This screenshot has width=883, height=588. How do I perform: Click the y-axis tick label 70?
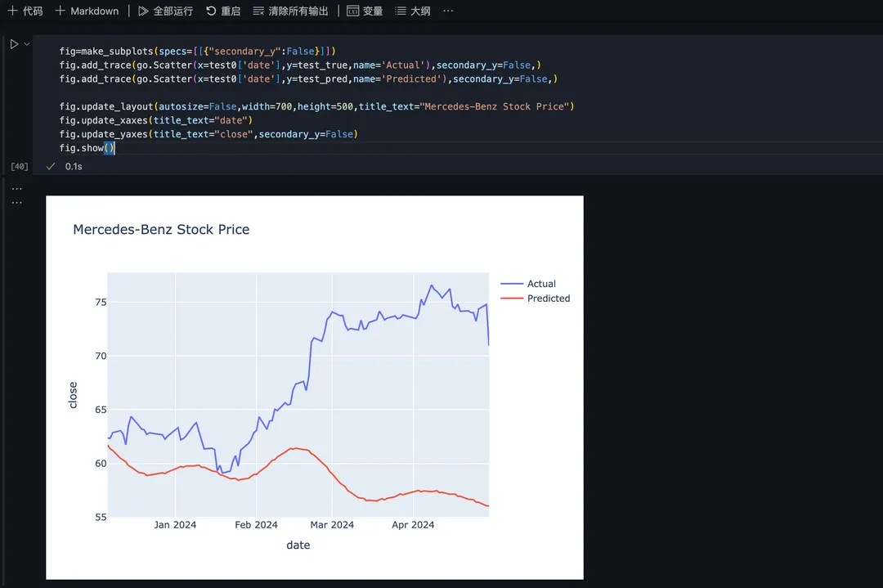pyautogui.click(x=101, y=356)
